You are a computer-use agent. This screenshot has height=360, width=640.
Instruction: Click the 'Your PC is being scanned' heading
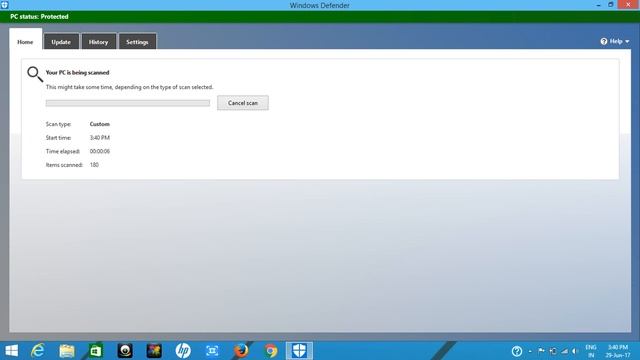(x=78, y=73)
